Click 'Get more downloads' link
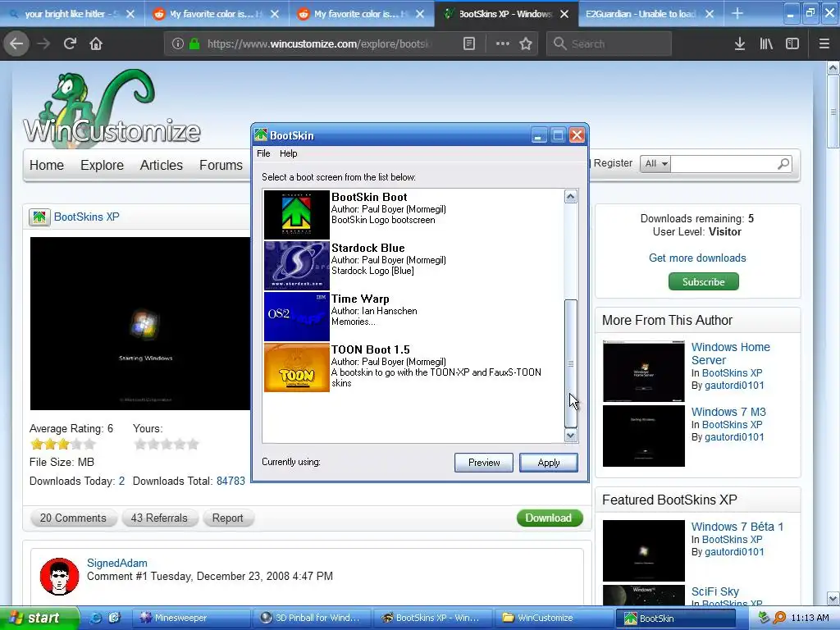This screenshot has height=630, width=840. [697, 258]
